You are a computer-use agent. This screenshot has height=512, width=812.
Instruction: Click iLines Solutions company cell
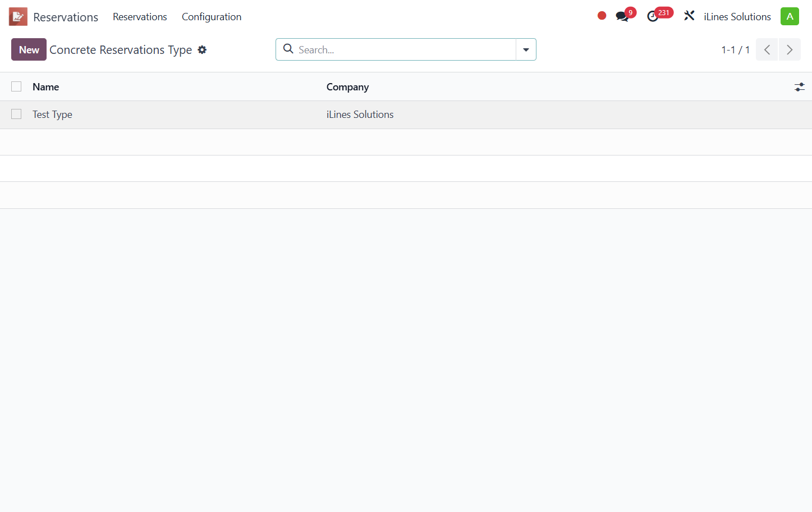(x=360, y=115)
